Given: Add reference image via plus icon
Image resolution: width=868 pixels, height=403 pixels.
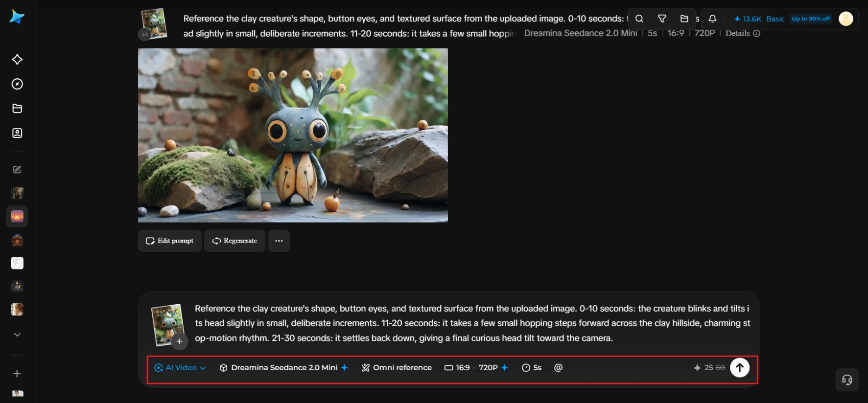Looking at the screenshot, I should (179, 341).
